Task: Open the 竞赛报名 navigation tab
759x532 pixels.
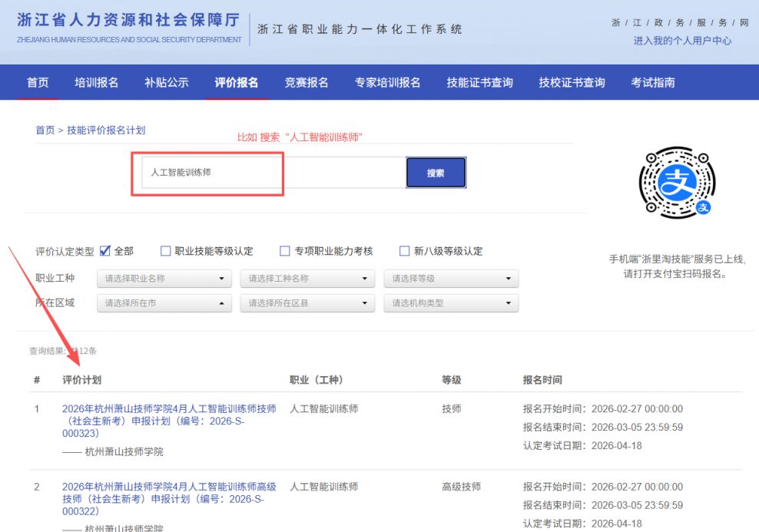Action: [x=307, y=83]
